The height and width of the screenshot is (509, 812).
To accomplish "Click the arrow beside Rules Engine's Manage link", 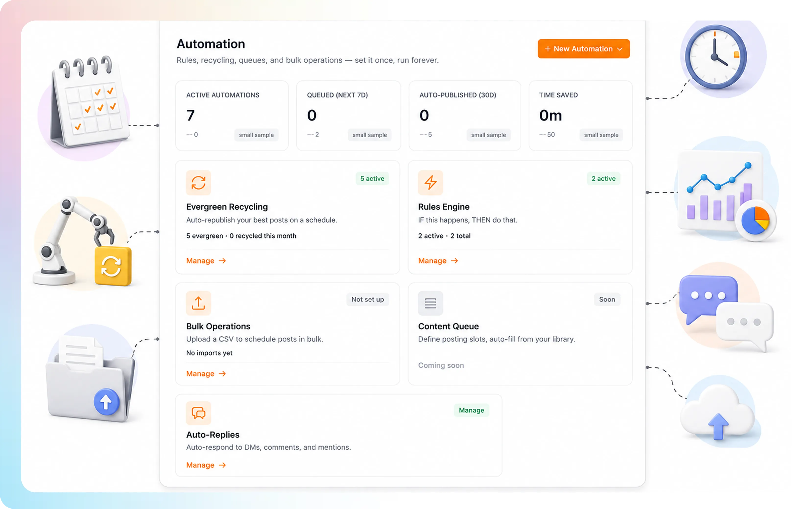I will point(454,261).
